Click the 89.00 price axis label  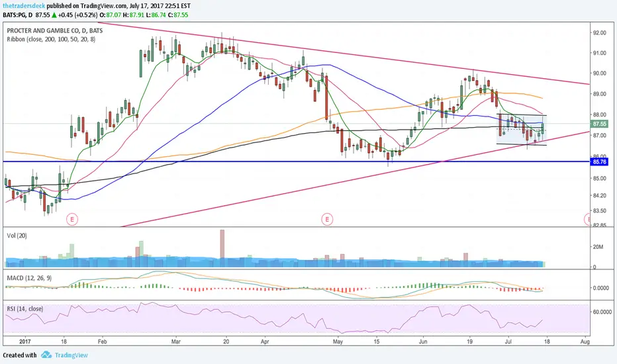pos(600,94)
